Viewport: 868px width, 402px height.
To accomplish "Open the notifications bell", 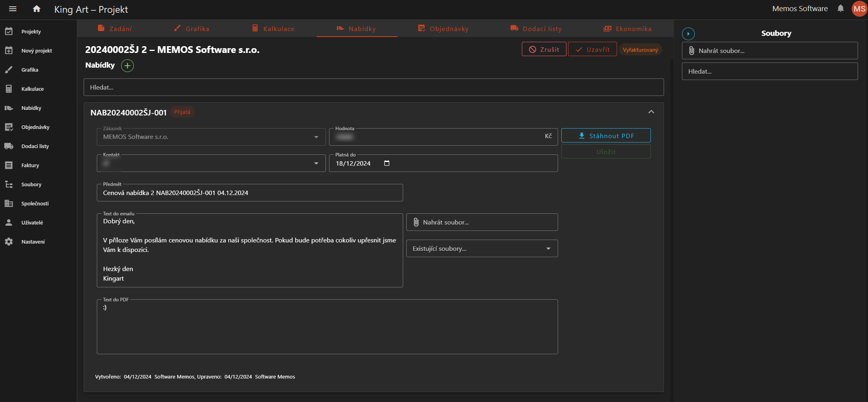I will tap(841, 8).
